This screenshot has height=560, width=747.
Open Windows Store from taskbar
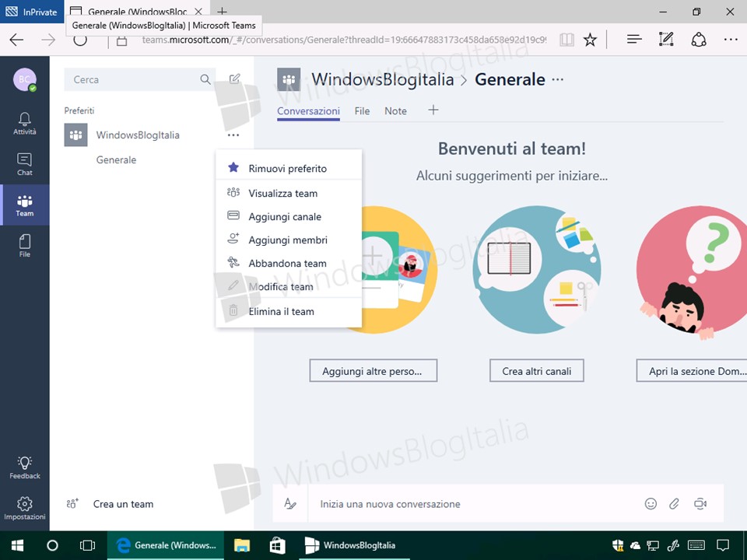277,545
